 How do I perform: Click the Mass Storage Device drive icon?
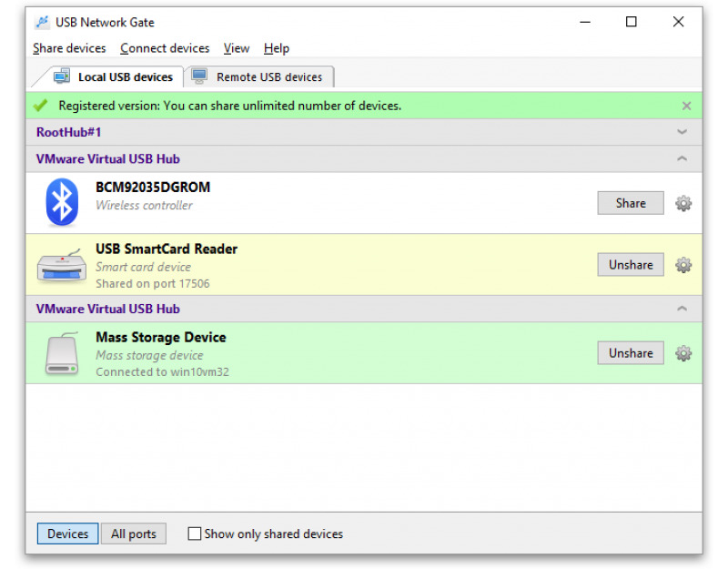(62, 353)
